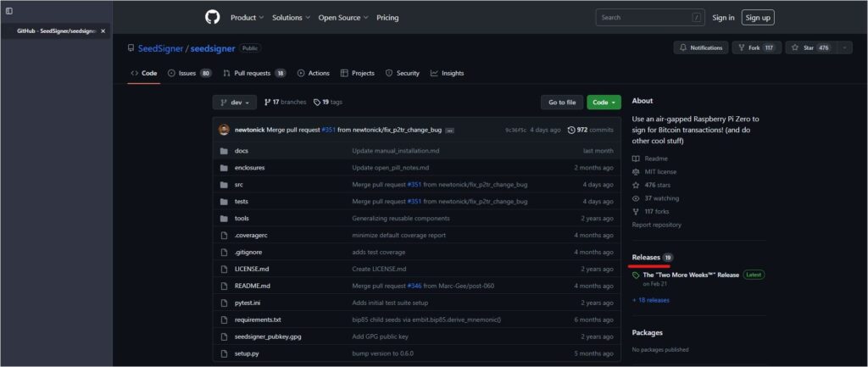
Task: Open the .coveragerc file
Action: pos(251,236)
